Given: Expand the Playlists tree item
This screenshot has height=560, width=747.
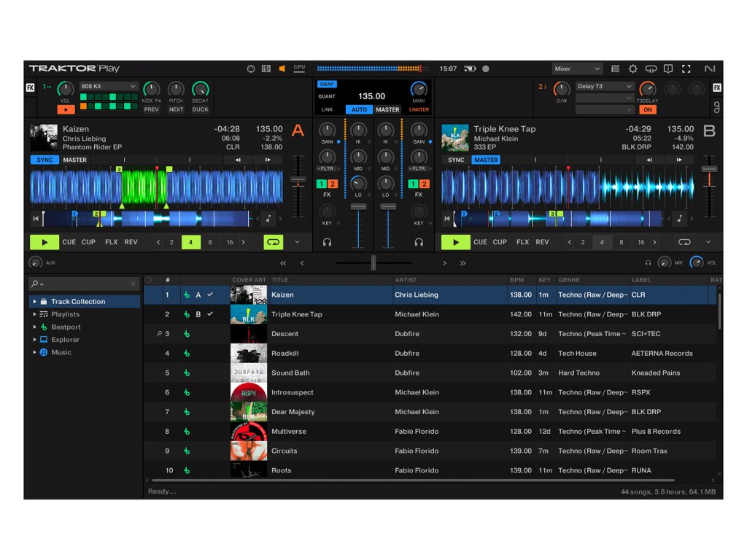Looking at the screenshot, I should click(x=34, y=314).
